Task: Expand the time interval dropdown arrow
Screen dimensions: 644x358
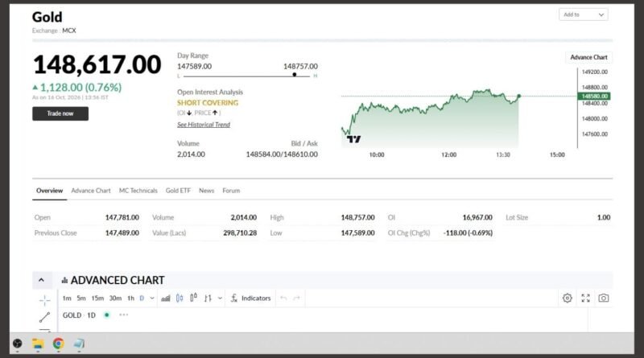Action: (x=152, y=298)
